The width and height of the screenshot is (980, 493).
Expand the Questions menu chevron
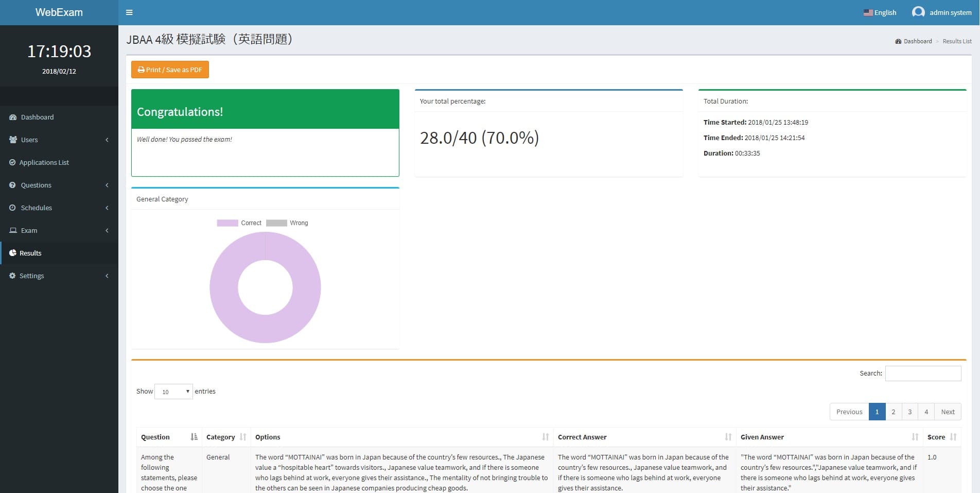(107, 185)
